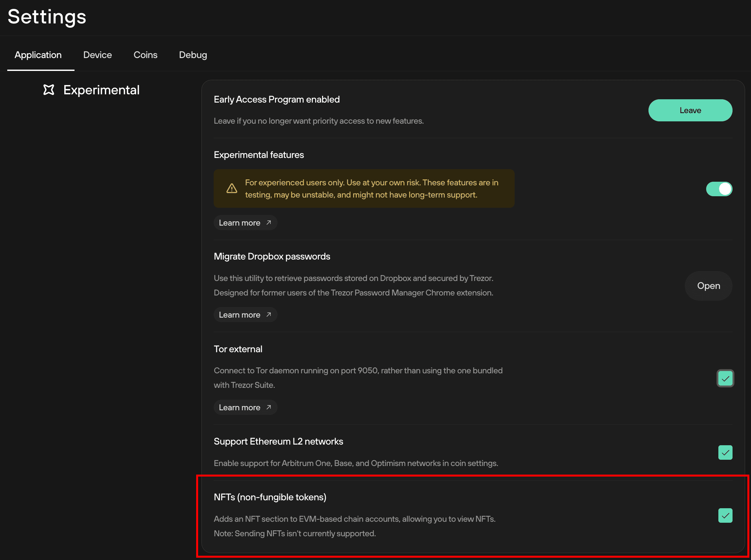Viewport: 751px width, 560px height.
Task: Click the external arrow icon beside Dropbox Learn more
Action: coord(269,315)
